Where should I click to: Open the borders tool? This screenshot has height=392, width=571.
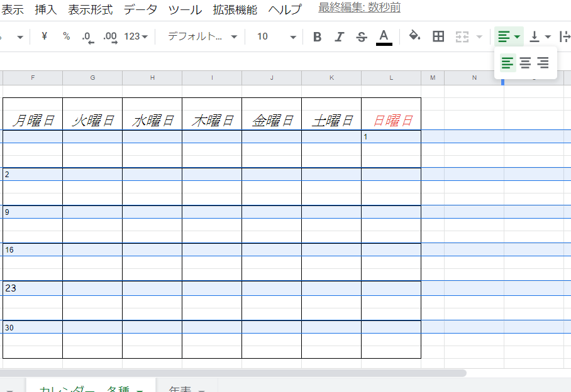tap(438, 36)
